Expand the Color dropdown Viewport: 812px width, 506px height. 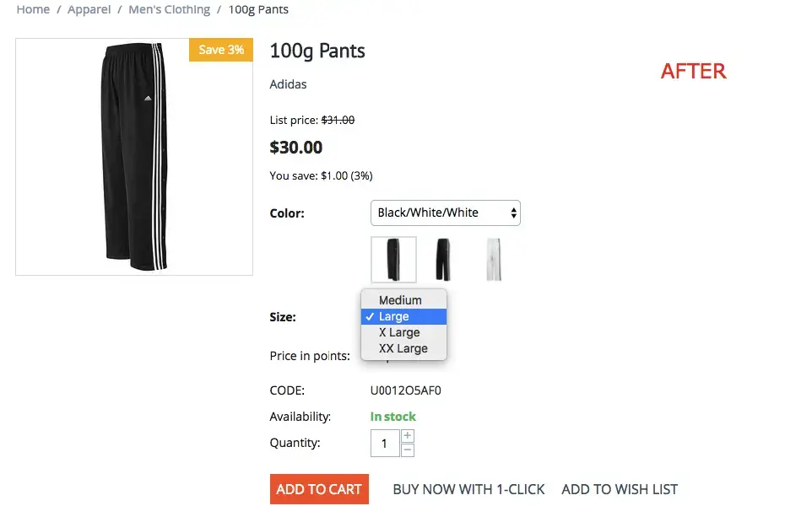point(445,213)
